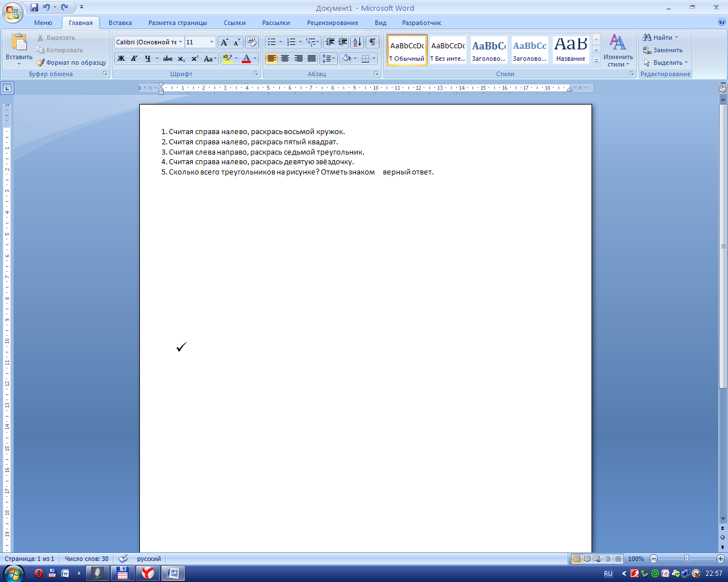Toggle subscript formatting
The width and height of the screenshot is (728, 582).
click(181, 59)
